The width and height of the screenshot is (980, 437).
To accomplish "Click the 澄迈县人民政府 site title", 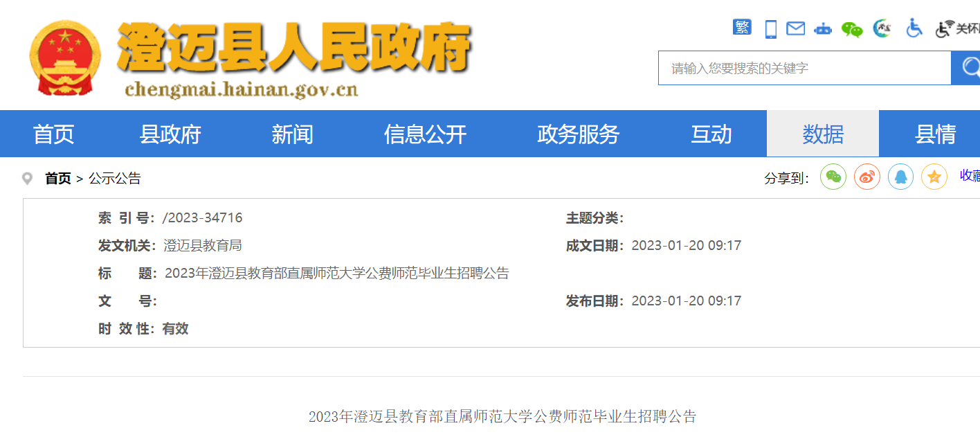I will [294, 47].
